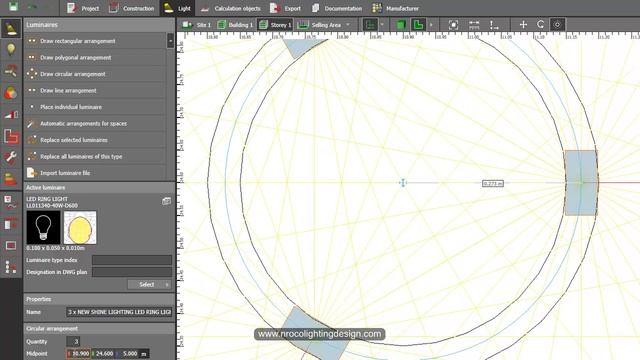Open the color filters tool in the sidebar

(x=11, y=93)
